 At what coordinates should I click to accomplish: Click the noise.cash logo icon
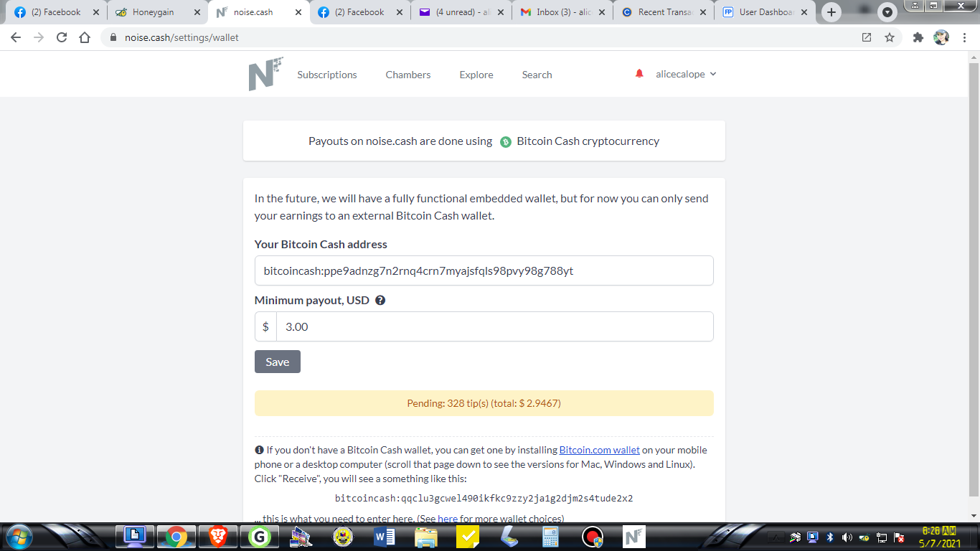(265, 74)
